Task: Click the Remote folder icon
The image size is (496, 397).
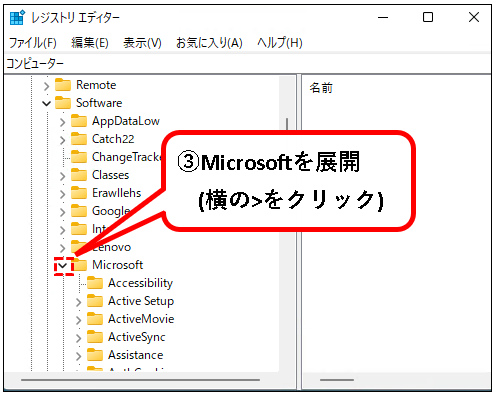Action: 63,85
